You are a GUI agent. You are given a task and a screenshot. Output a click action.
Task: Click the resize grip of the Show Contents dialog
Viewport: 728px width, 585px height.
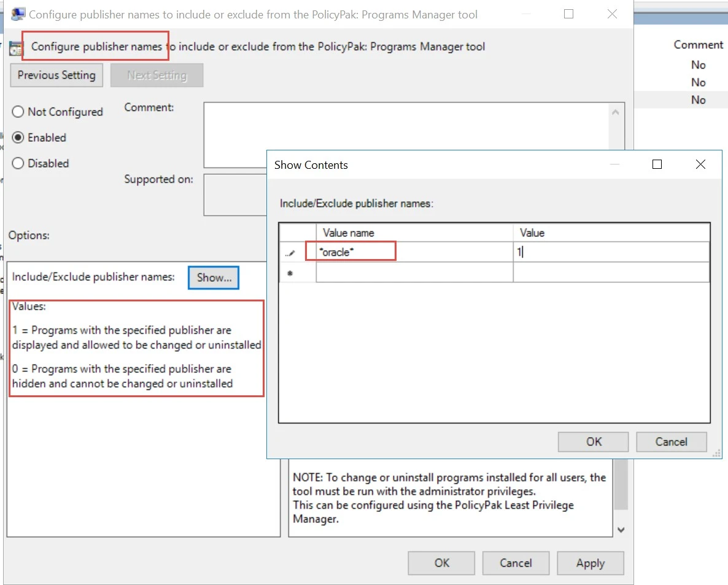[716, 453]
